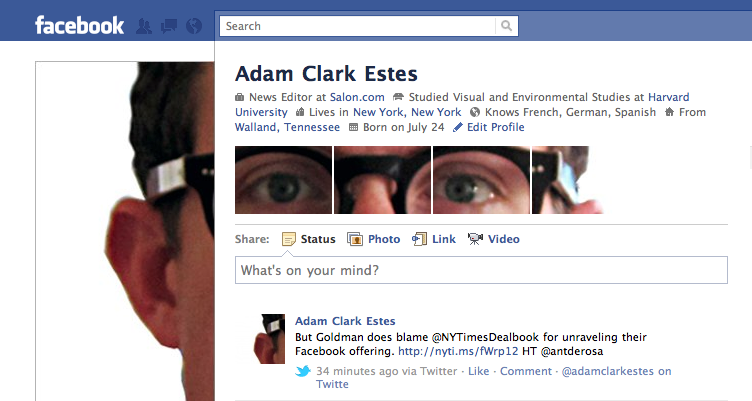Click the Photo share icon
Viewport: 752px width, 401px height.
click(355, 239)
